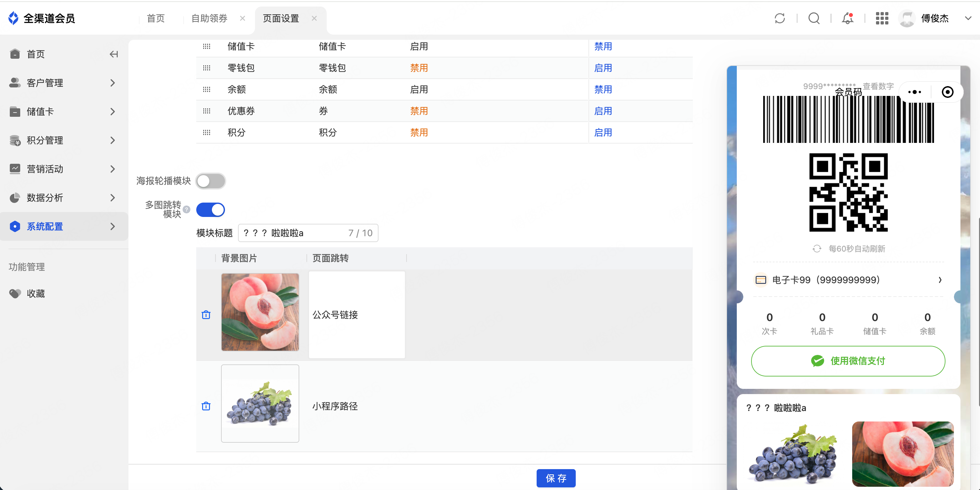Enable the 零钱包 row via 启用 link
This screenshot has width=980, height=490.
pyautogui.click(x=603, y=68)
